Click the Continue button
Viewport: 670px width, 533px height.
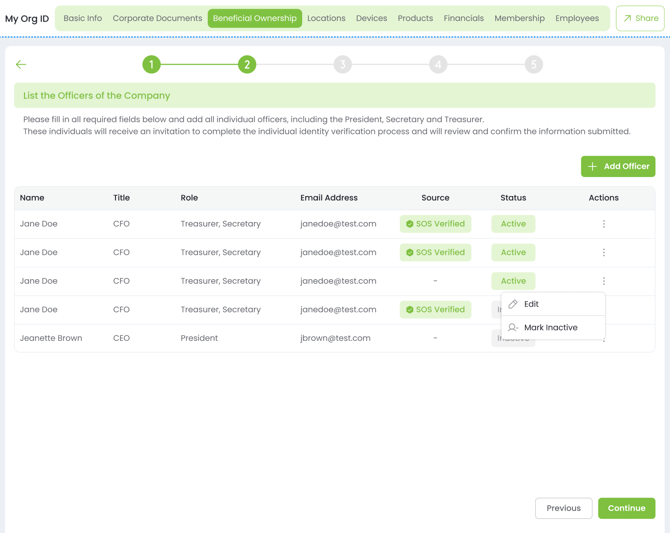(x=626, y=508)
